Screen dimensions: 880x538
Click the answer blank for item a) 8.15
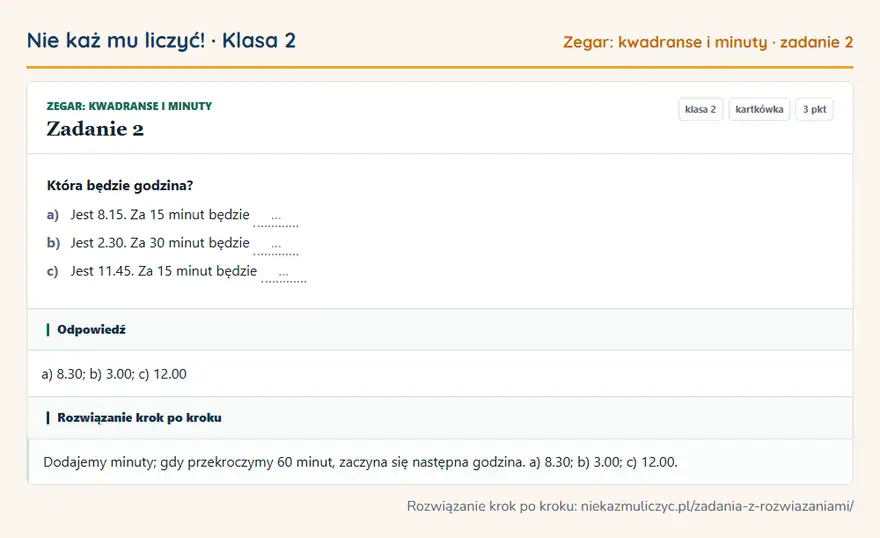click(276, 217)
